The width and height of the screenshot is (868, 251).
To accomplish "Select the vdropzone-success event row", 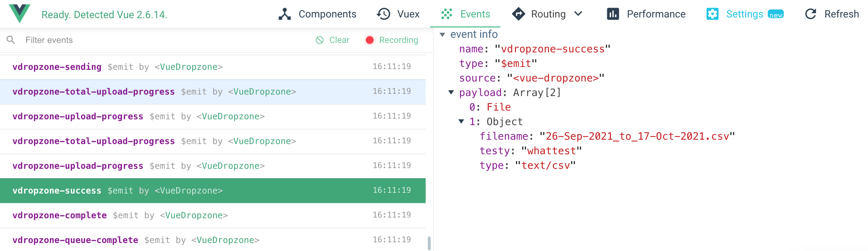I will (x=213, y=191).
